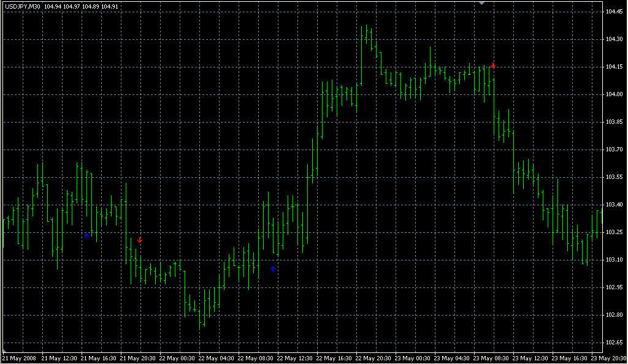
Task: Click the 22 May 20:30 time label
Action: 373,358
